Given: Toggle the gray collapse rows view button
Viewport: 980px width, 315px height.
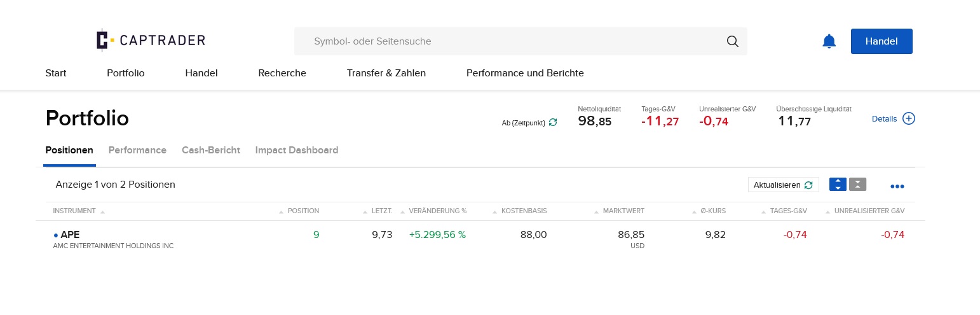Looking at the screenshot, I should [x=857, y=185].
